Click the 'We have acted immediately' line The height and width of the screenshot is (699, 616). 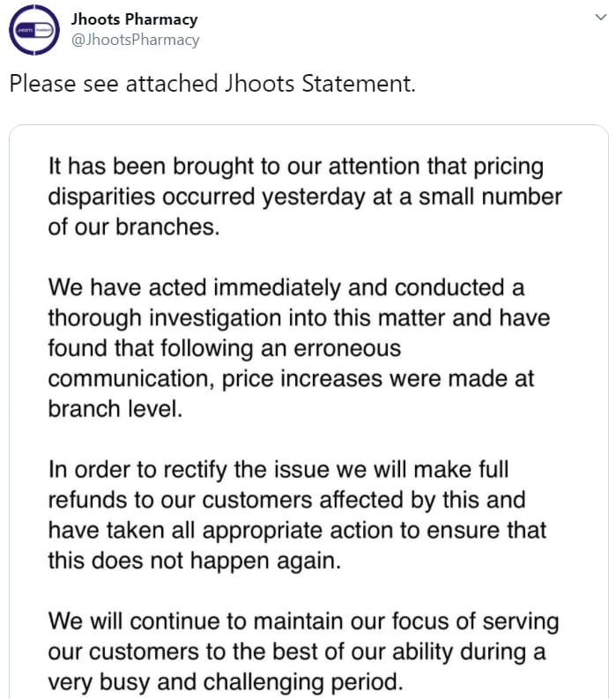click(x=286, y=287)
